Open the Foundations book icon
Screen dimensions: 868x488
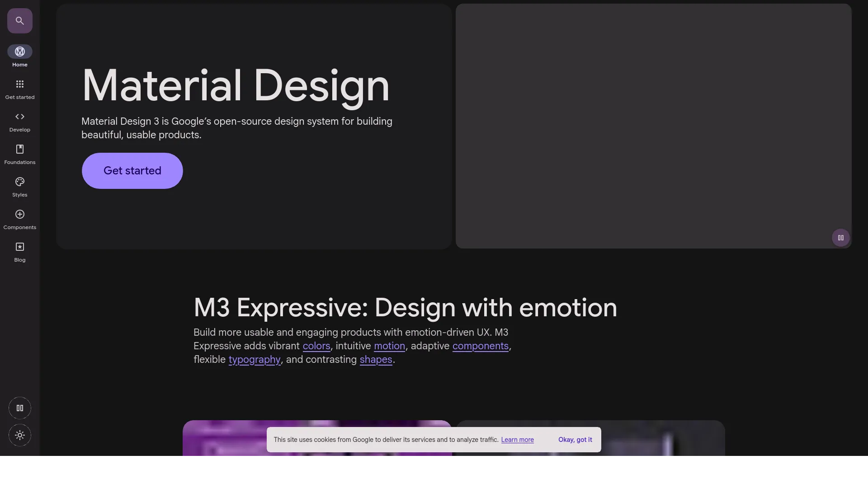click(x=20, y=149)
